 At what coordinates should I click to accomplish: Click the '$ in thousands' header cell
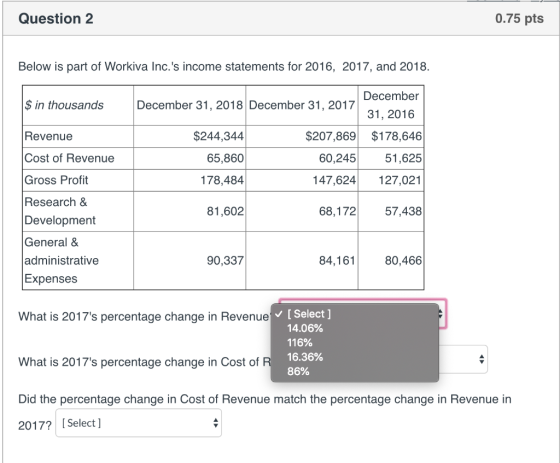point(78,105)
